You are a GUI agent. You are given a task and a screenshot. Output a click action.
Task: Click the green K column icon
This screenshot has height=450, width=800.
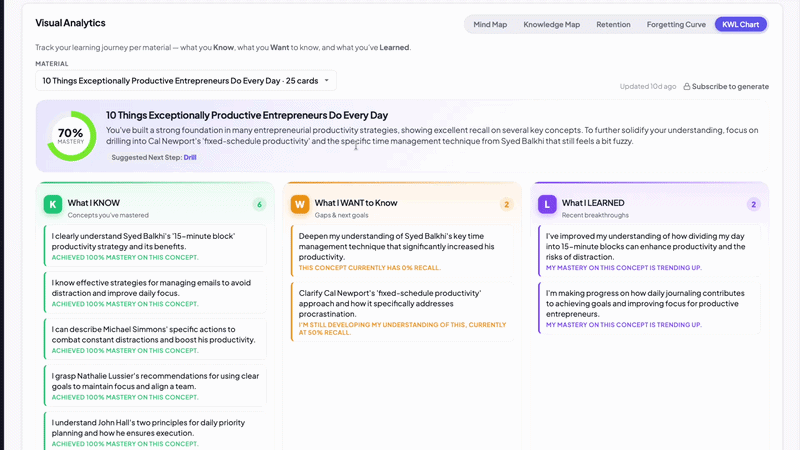tap(53, 204)
